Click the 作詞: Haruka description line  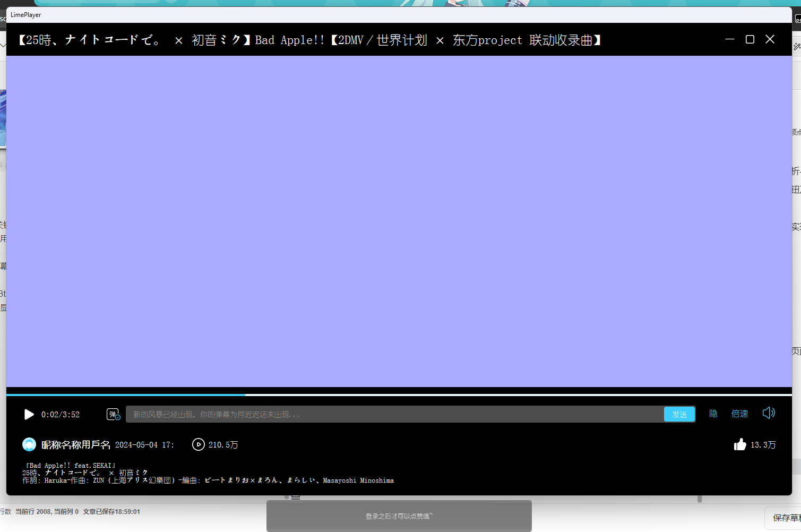208,480
